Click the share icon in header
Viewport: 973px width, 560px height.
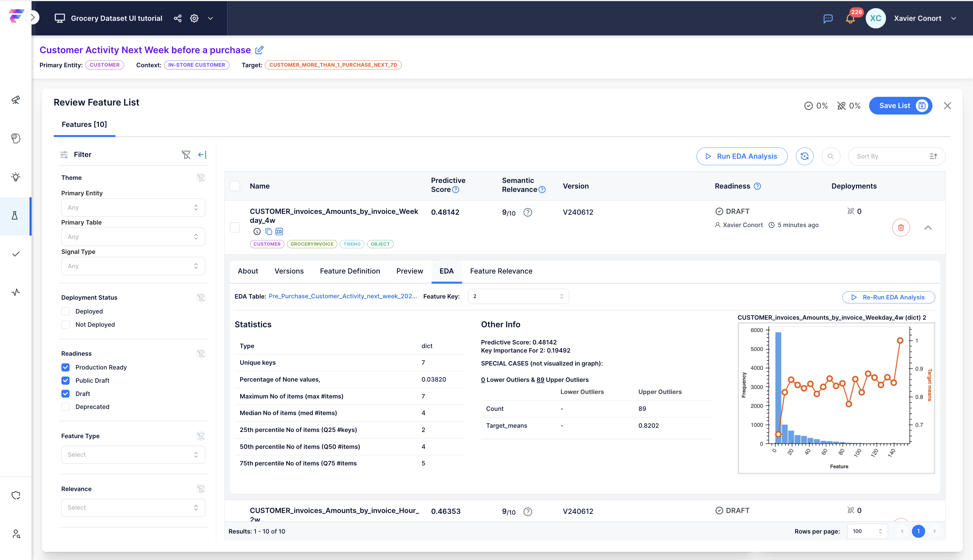tap(177, 18)
